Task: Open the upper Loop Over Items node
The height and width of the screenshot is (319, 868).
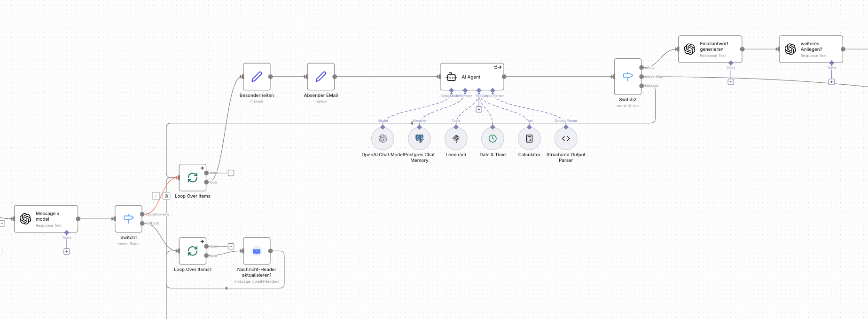Action: click(193, 177)
